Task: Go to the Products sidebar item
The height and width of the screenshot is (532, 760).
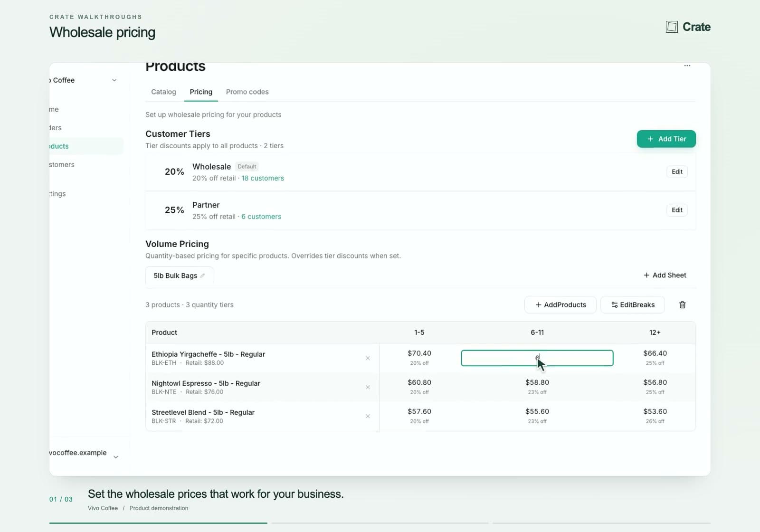Action: click(85, 146)
